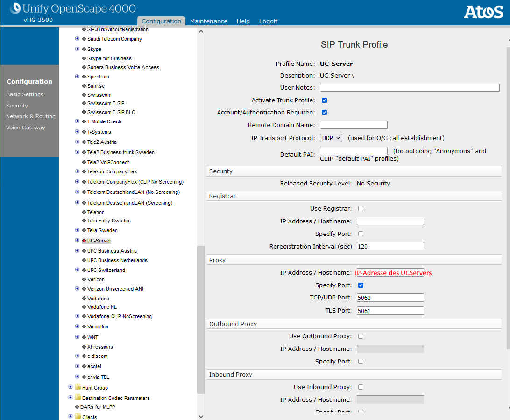Expand the Skype tree node
The width and height of the screenshot is (510, 420).
(x=77, y=49)
